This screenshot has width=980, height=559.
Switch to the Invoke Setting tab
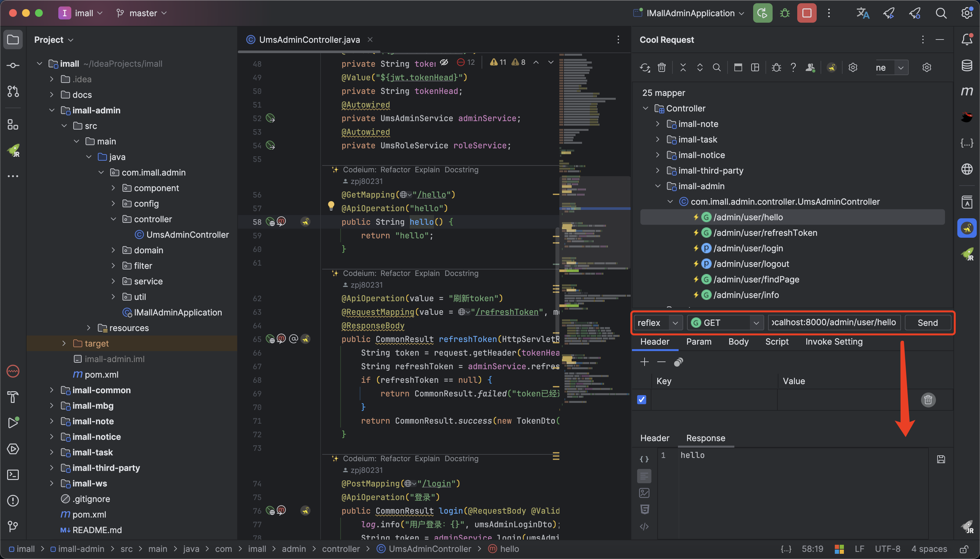[834, 341]
